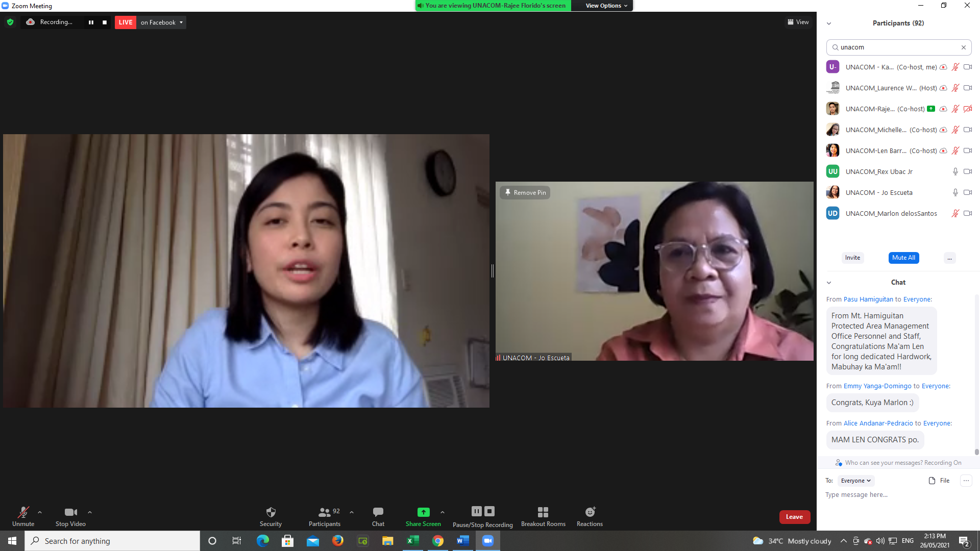Screen dimensions: 980x551
Task: Click video icon for UNACOM_Rex Ubac Jr
Action: pyautogui.click(x=968, y=171)
